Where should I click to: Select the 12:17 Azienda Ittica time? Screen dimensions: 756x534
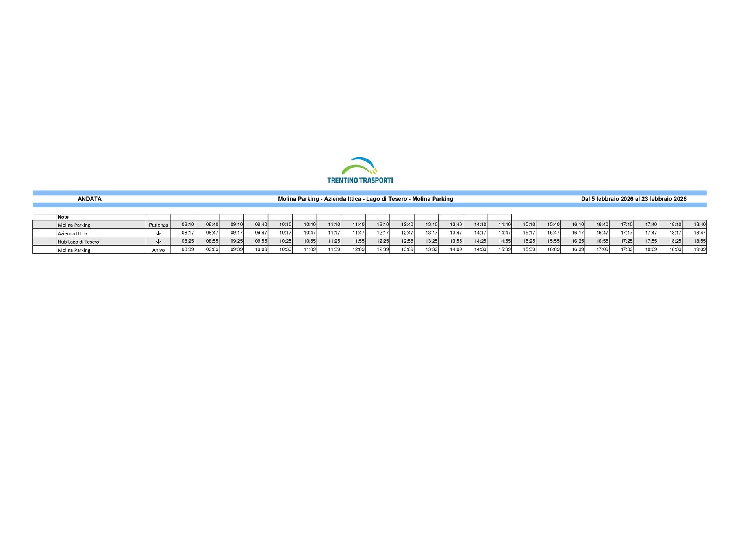click(x=382, y=233)
